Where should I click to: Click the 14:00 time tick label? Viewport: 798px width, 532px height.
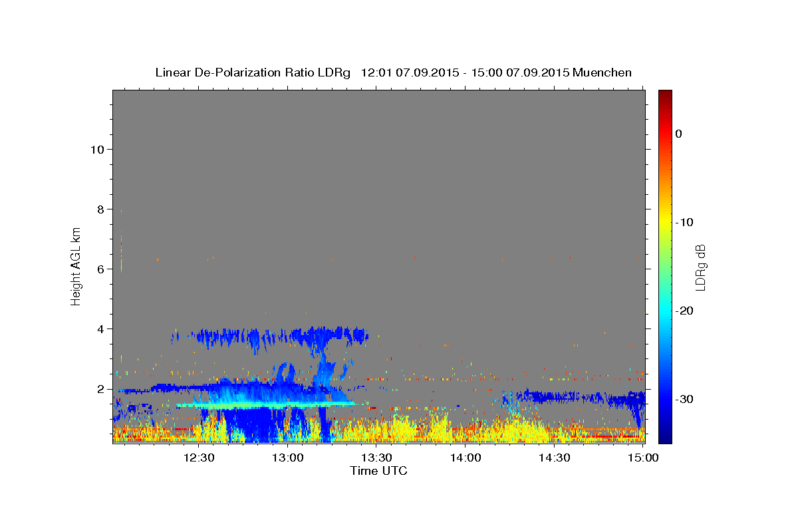pos(465,458)
